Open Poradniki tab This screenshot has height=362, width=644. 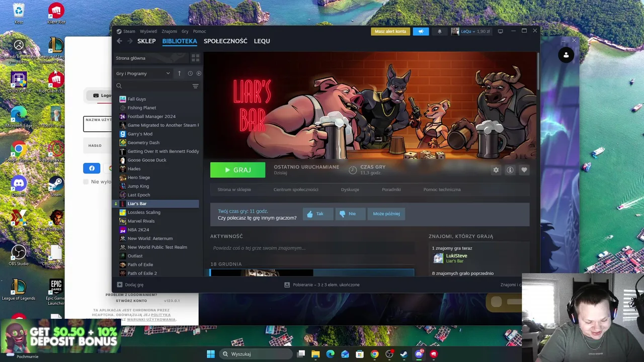(391, 190)
